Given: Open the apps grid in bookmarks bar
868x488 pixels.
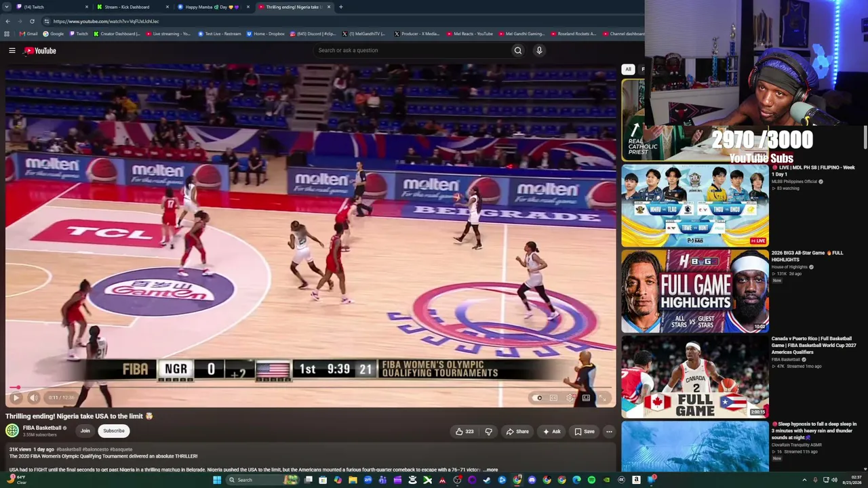Looking at the screenshot, I should [x=7, y=34].
